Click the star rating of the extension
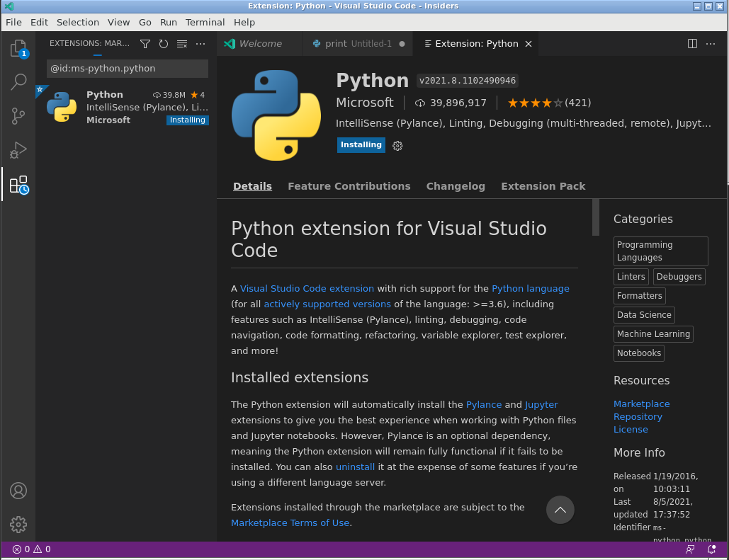The width and height of the screenshot is (729, 560). coord(535,103)
